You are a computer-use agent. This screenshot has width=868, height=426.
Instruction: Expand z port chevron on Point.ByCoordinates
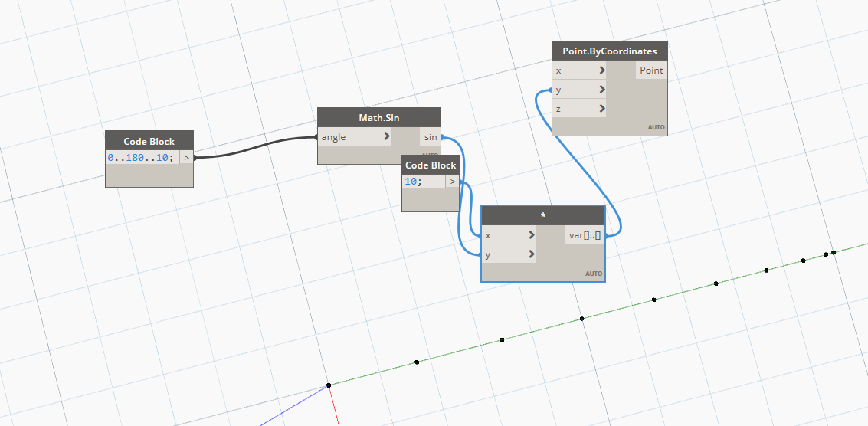[601, 108]
